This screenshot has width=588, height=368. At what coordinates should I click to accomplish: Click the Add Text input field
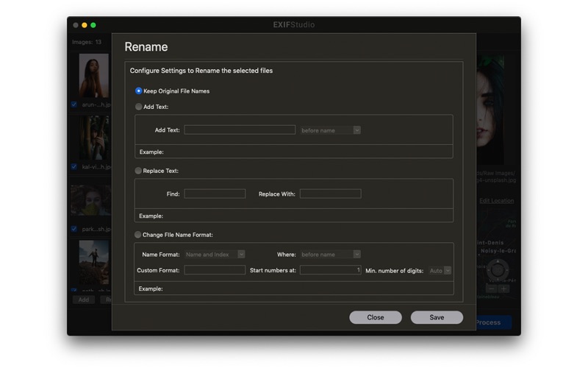pos(240,130)
